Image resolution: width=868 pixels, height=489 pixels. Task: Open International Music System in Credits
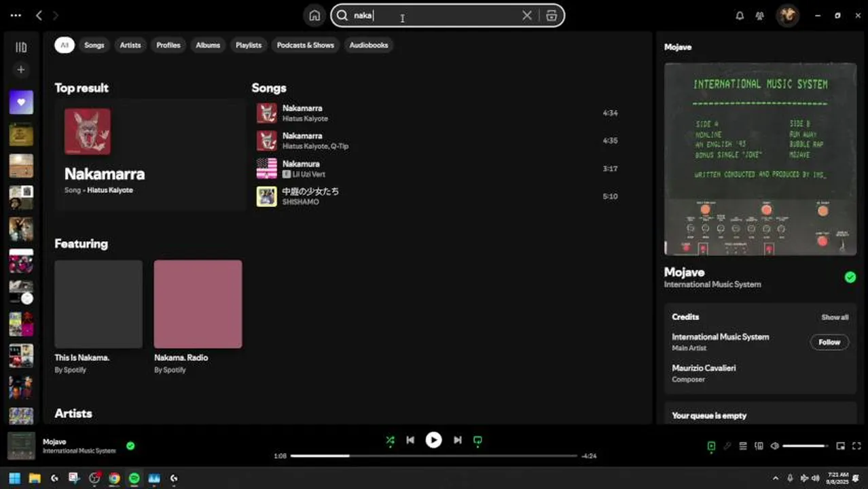coord(721,337)
